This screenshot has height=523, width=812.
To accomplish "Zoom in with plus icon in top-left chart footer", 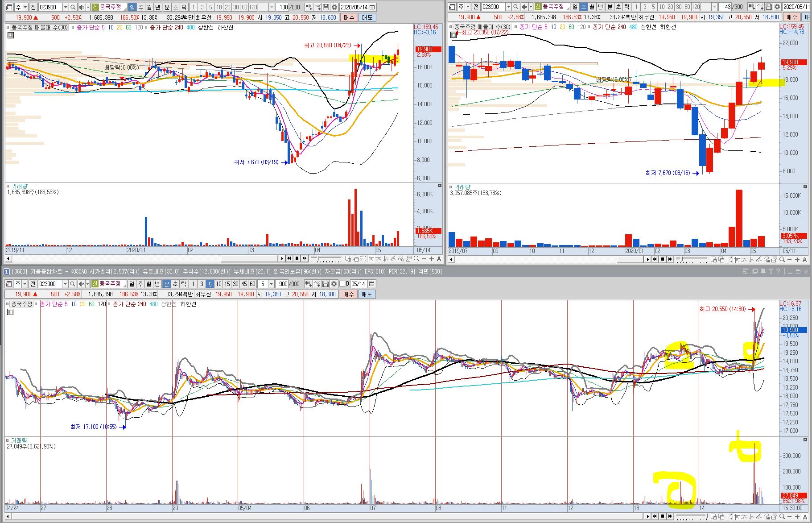I will click(432, 258).
